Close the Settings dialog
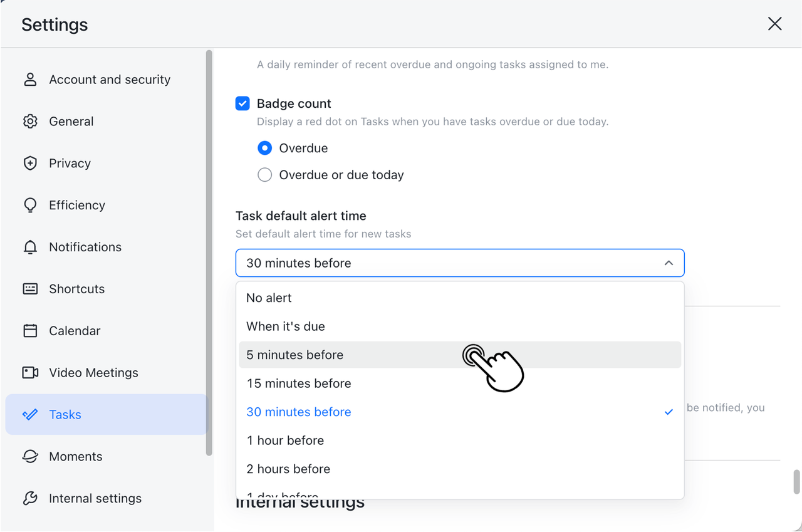This screenshot has width=802, height=532. (x=775, y=24)
